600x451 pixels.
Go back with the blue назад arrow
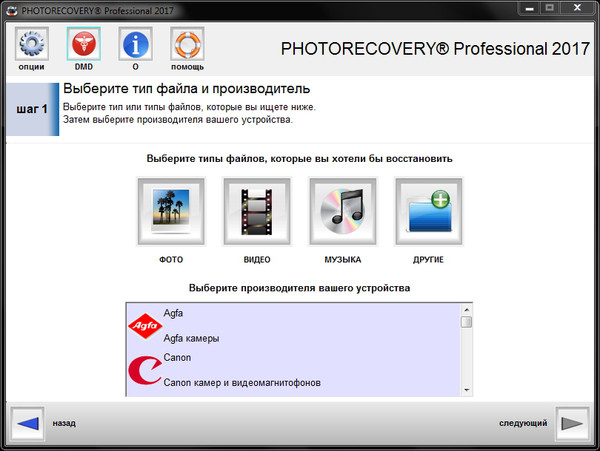(28, 423)
